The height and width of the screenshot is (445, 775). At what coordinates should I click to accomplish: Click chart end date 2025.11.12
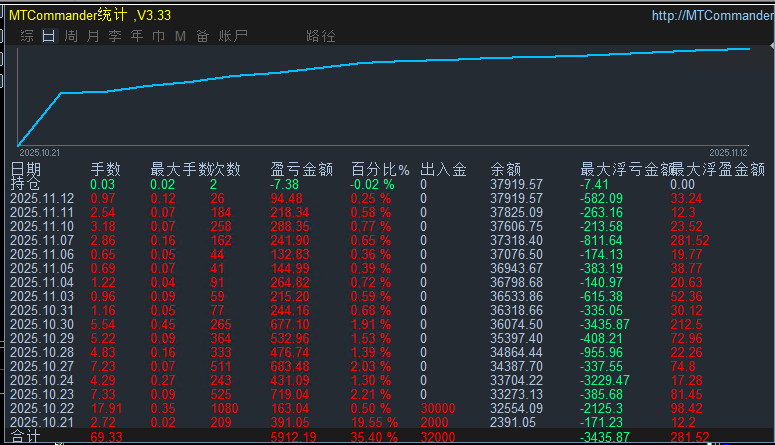tap(728, 153)
